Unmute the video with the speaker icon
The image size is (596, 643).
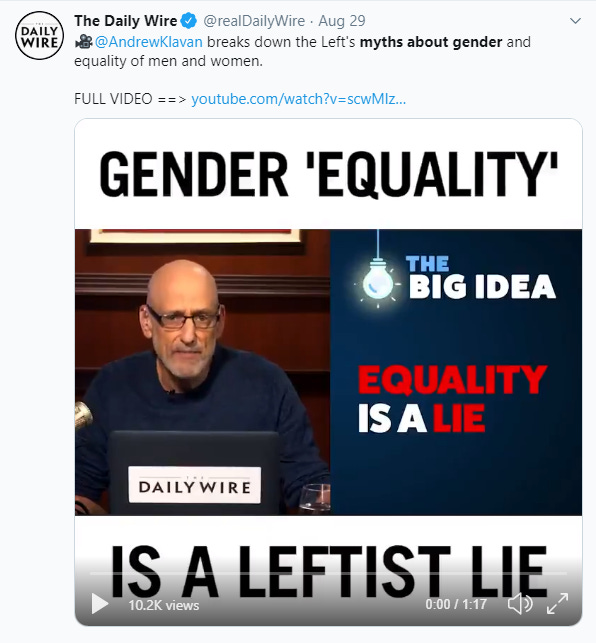pyautogui.click(x=520, y=604)
